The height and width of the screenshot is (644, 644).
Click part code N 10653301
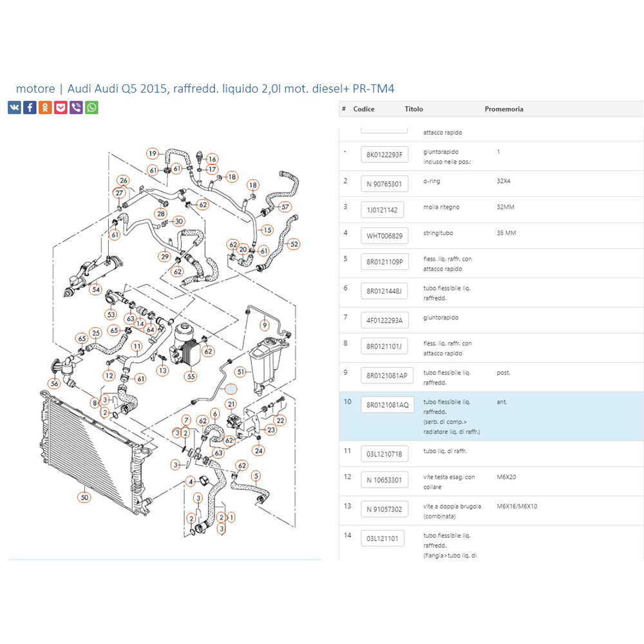point(384,480)
